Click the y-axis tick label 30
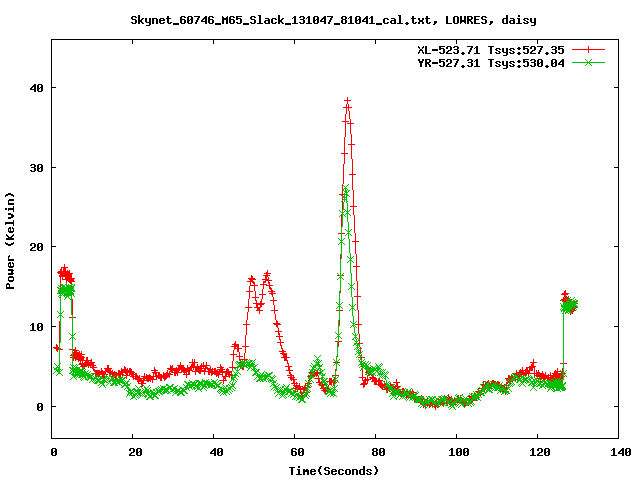 click(36, 168)
